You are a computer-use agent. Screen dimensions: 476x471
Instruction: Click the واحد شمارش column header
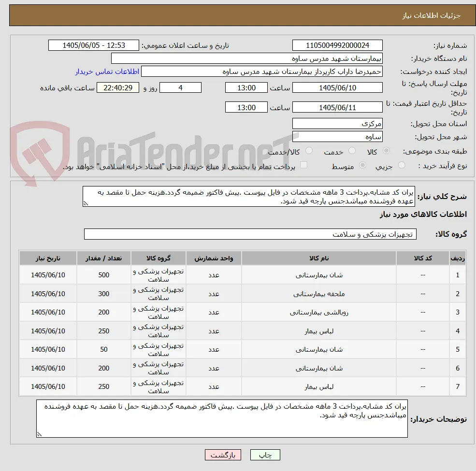pyautogui.click(x=214, y=258)
